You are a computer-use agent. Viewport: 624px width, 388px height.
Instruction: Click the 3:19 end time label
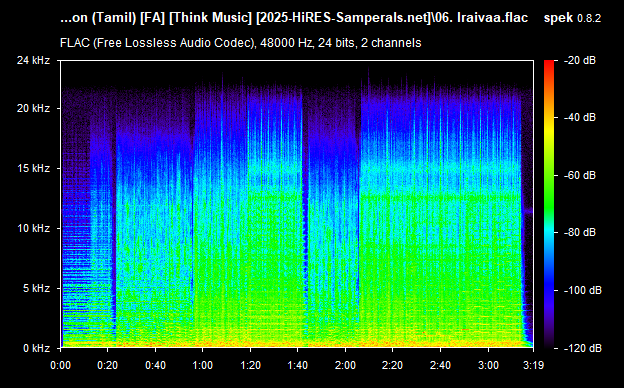[x=534, y=365]
